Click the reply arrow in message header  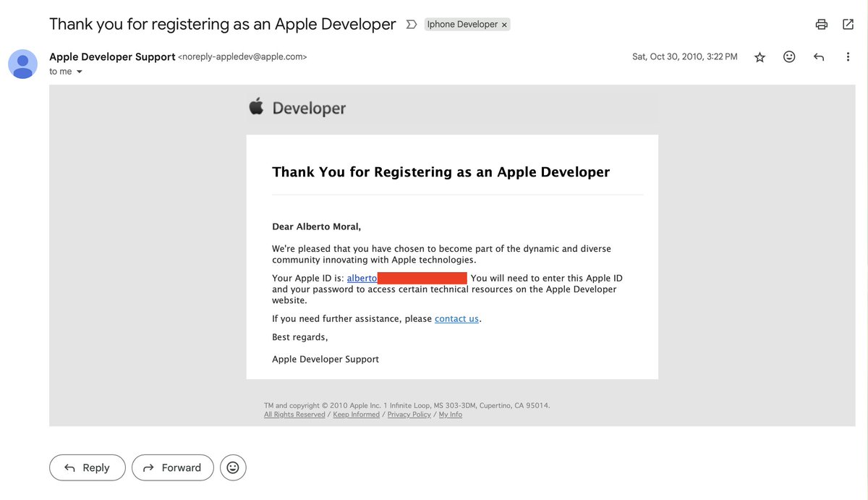pyautogui.click(x=819, y=56)
